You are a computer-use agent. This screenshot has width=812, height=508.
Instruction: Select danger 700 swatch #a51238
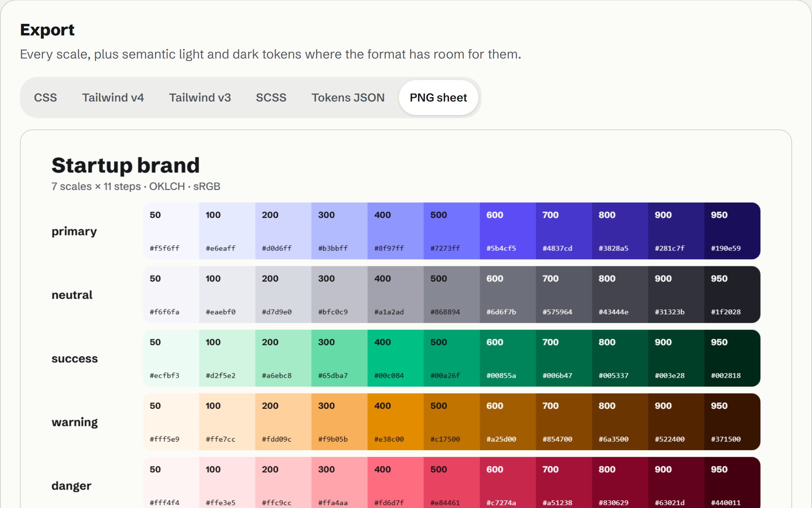tap(564, 483)
